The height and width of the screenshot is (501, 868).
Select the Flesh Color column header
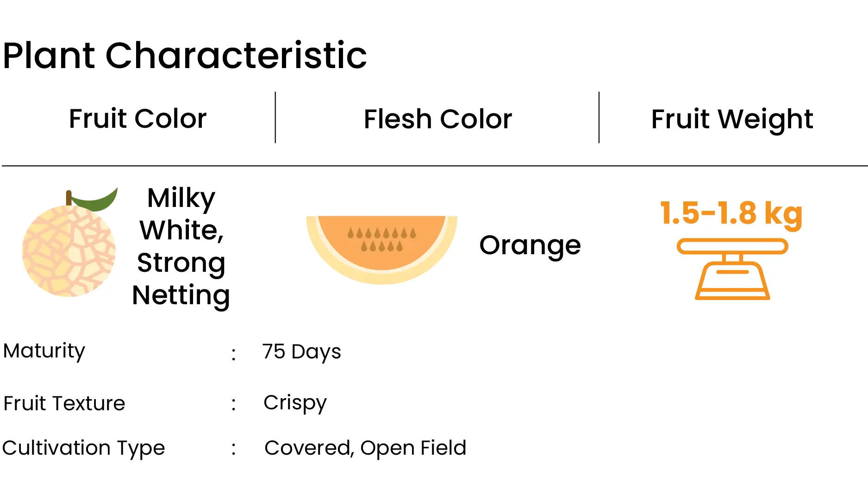437,119
